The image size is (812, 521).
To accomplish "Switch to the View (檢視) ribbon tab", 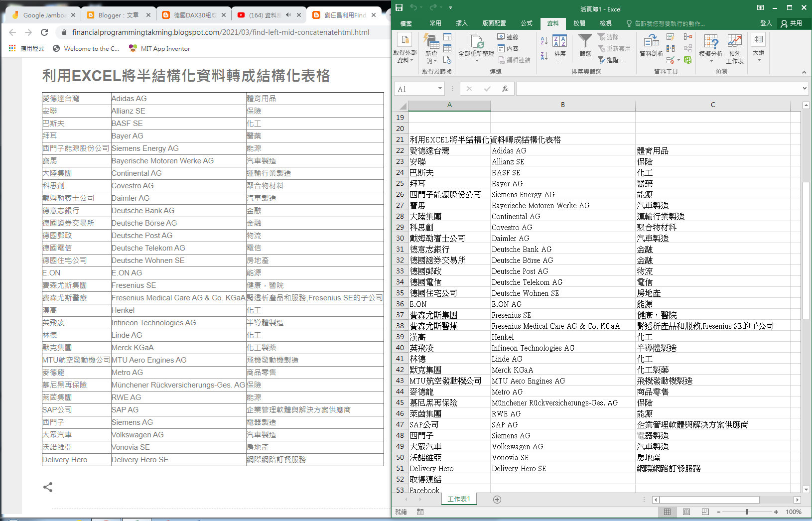I will pyautogui.click(x=606, y=23).
